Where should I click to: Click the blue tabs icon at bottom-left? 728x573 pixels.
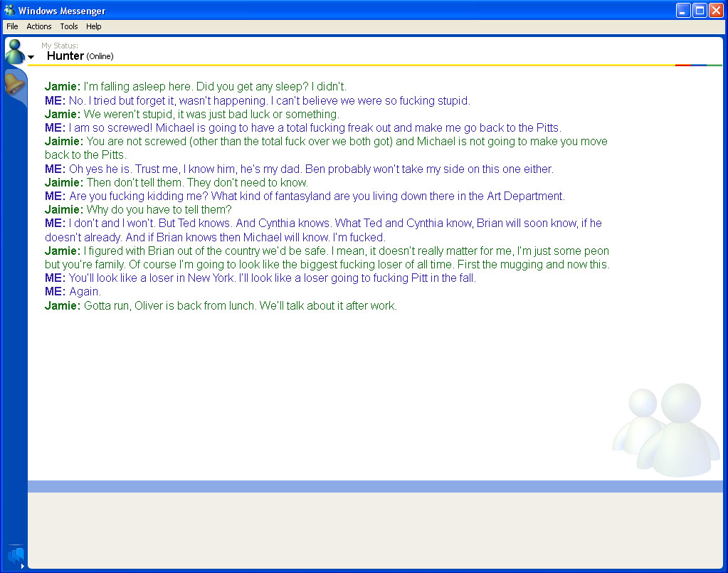pyautogui.click(x=15, y=554)
